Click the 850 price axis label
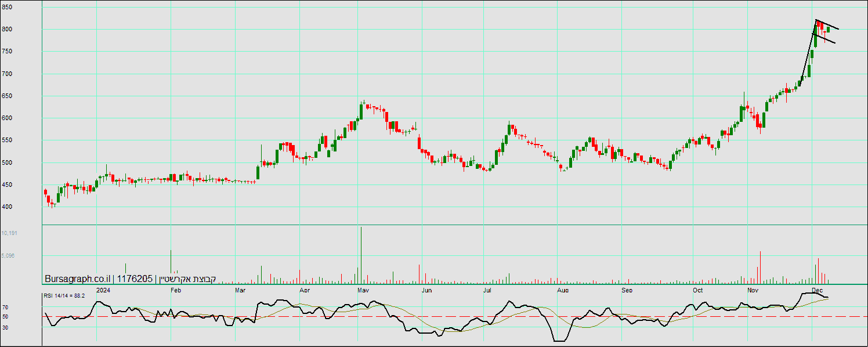The image size is (868, 347). coord(6,8)
